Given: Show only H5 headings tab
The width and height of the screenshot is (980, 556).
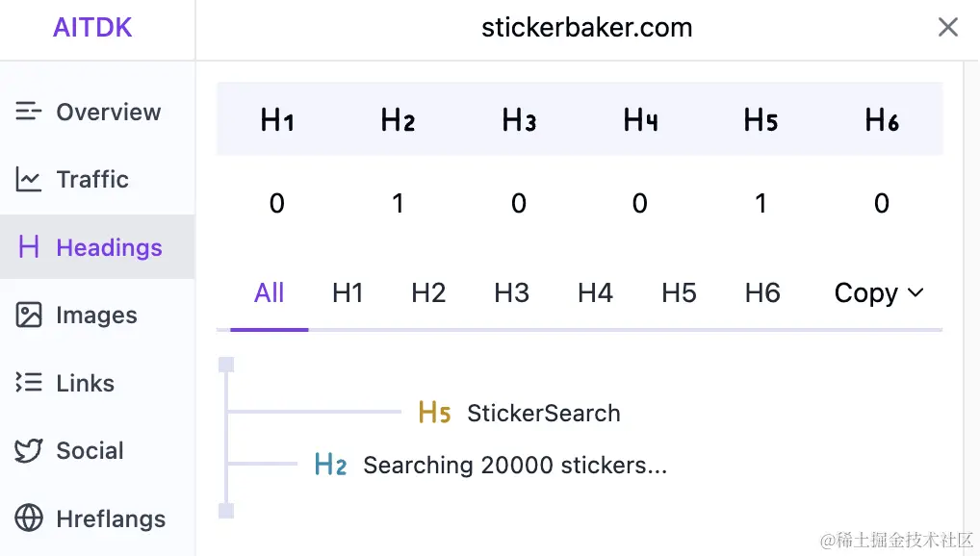Looking at the screenshot, I should click(679, 293).
